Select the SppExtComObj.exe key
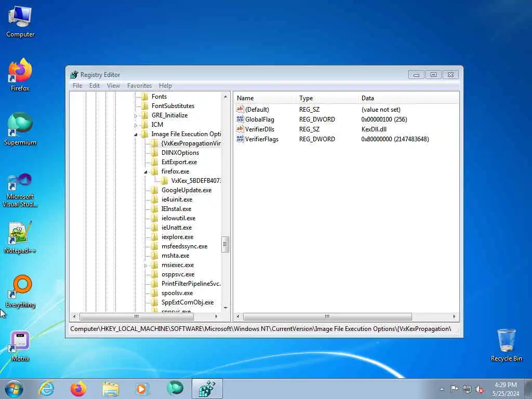Screen dimensions: 532x399 tap(187, 302)
